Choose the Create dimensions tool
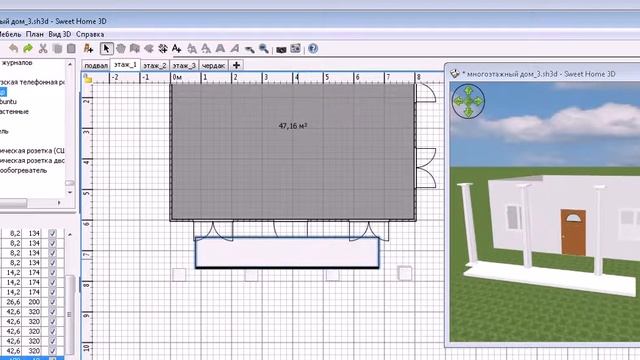640x360 pixels. pos(163,49)
